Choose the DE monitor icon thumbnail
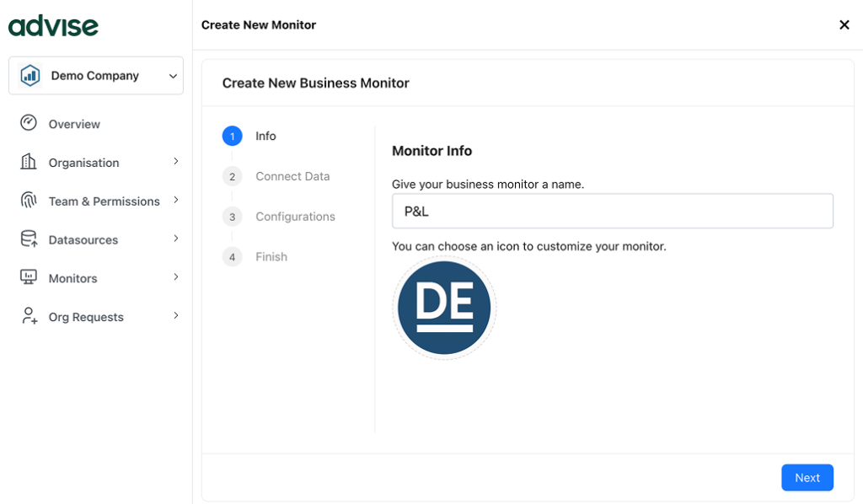The width and height of the screenshot is (863, 504). coord(444,308)
